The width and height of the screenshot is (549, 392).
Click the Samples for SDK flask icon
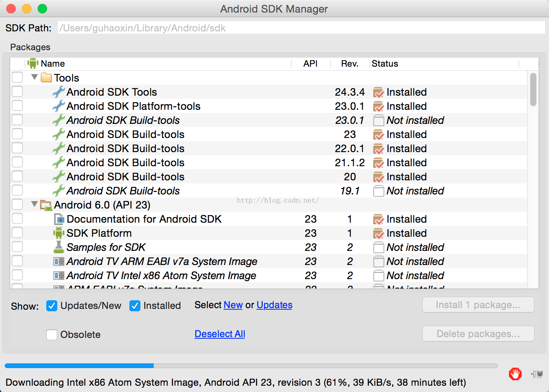(x=59, y=247)
